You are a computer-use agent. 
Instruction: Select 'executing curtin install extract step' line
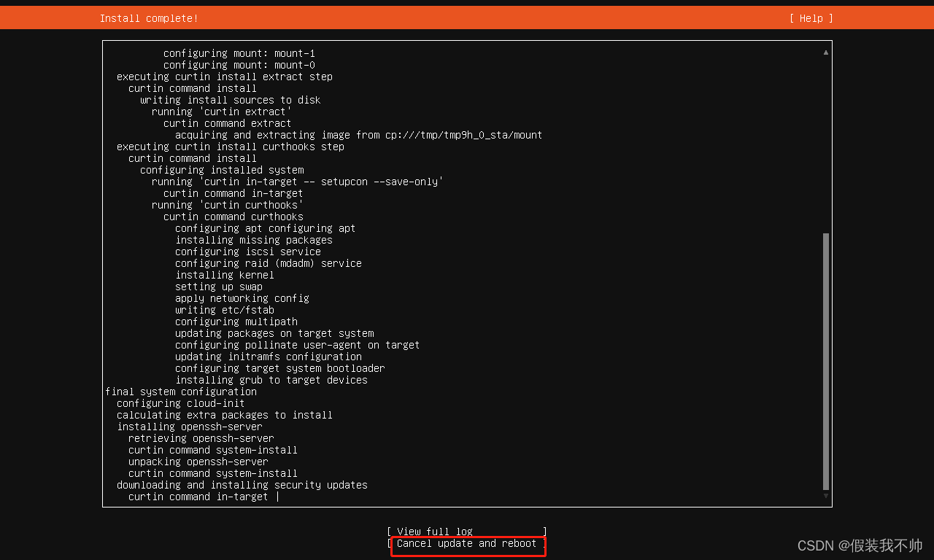pos(225,77)
